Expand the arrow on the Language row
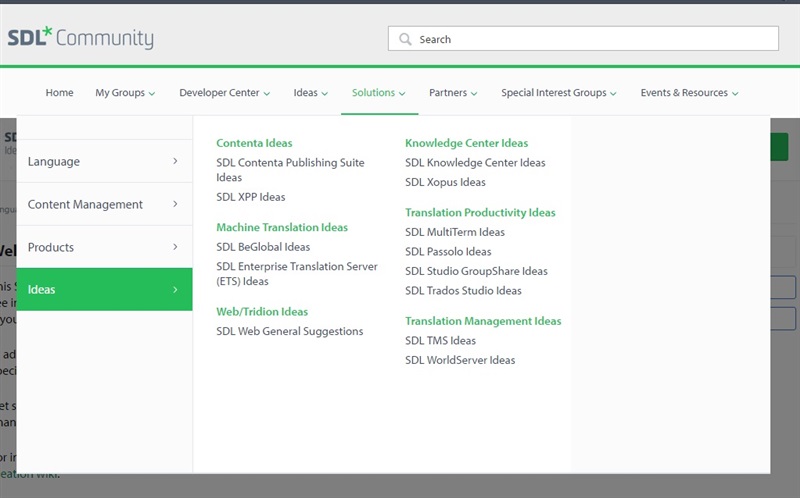This screenshot has width=800, height=498. [x=175, y=161]
